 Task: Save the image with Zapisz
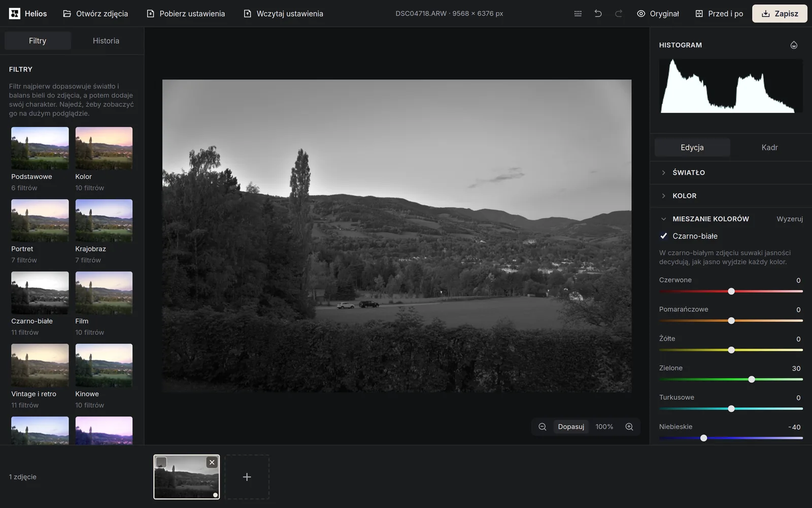(780, 14)
